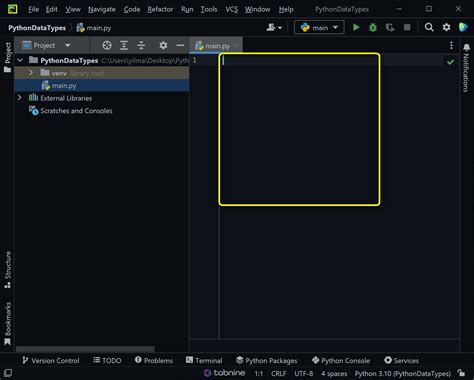The height and width of the screenshot is (380, 474).
Task: Close the main.py editor tab
Action: click(x=236, y=45)
